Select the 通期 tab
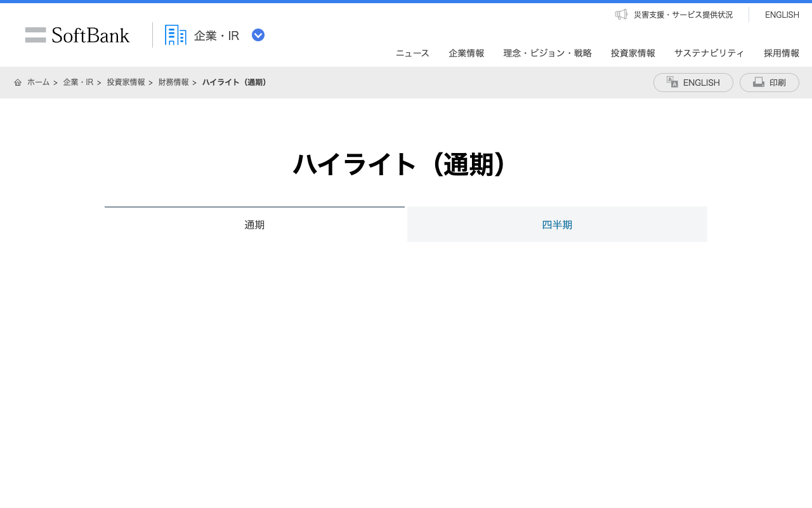Viewport: 812px width, 508px height. click(254, 224)
